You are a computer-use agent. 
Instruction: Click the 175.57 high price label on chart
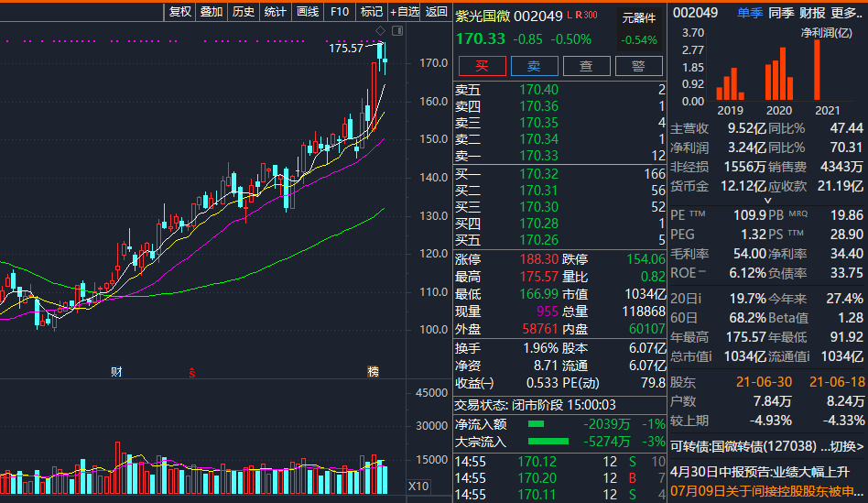pyautogui.click(x=346, y=49)
